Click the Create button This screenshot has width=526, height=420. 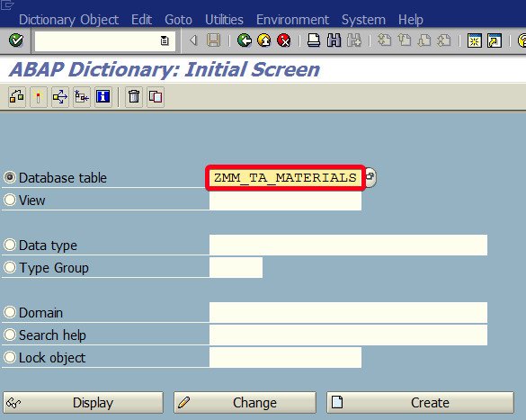(x=420, y=402)
